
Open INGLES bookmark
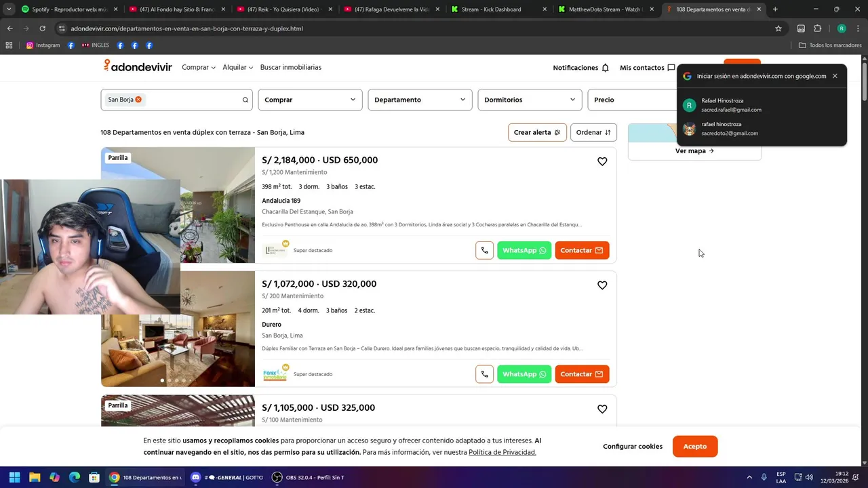[x=95, y=45]
